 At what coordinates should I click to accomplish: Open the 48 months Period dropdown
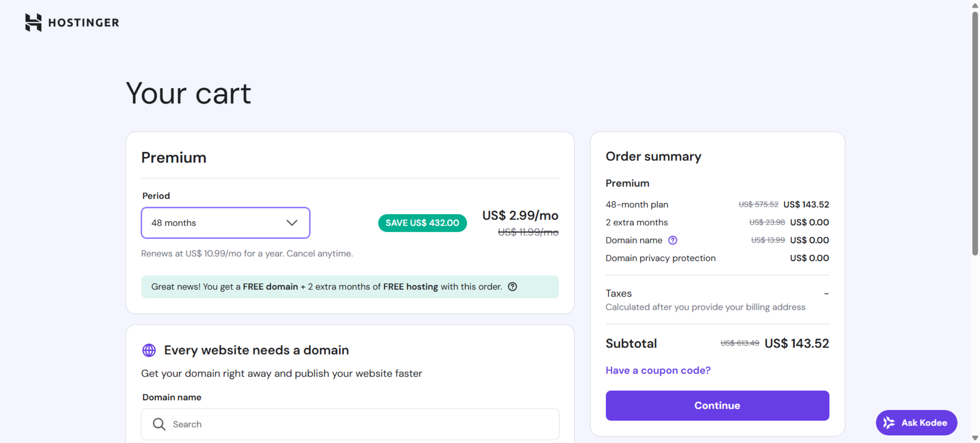[225, 223]
